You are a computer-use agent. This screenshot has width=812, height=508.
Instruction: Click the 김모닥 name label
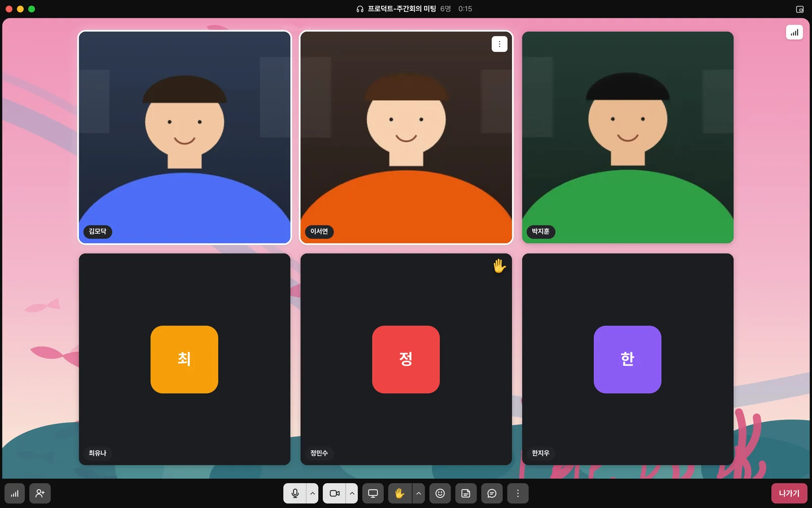tap(97, 232)
